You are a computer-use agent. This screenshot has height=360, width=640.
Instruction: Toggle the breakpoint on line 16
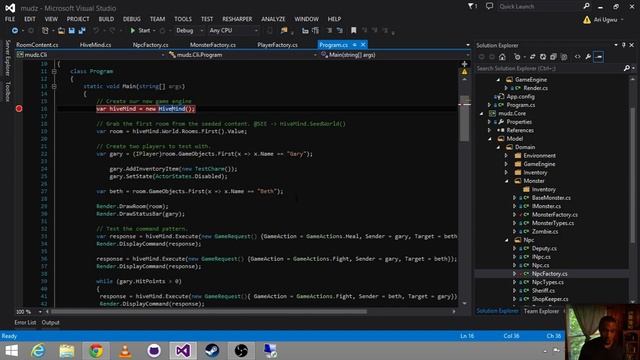[x=19, y=109]
